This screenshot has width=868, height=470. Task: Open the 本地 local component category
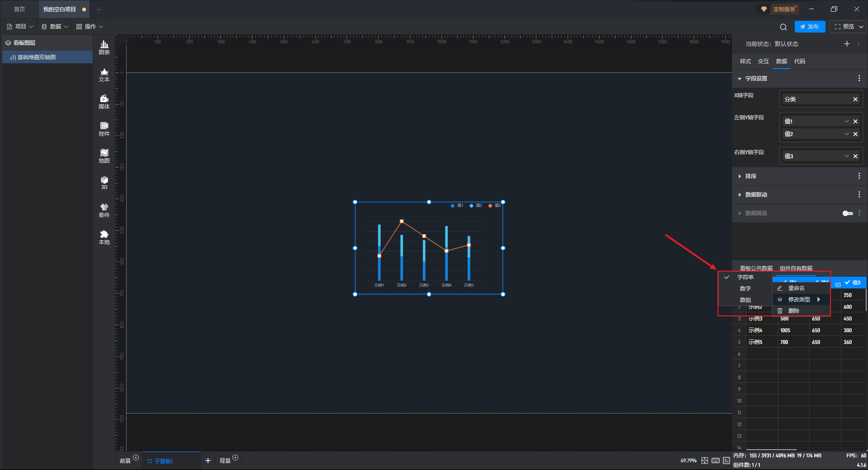tap(104, 237)
